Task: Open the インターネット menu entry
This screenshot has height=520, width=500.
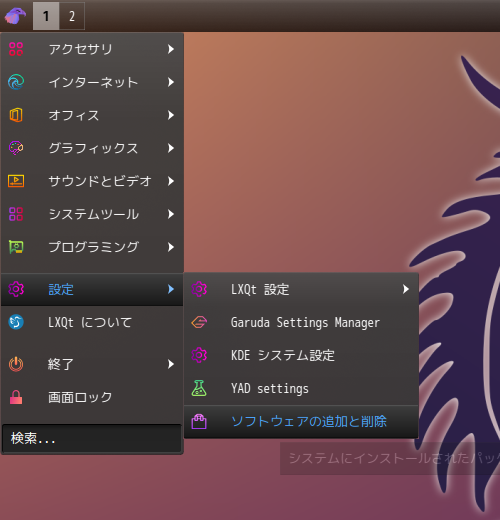Action: tap(92, 82)
